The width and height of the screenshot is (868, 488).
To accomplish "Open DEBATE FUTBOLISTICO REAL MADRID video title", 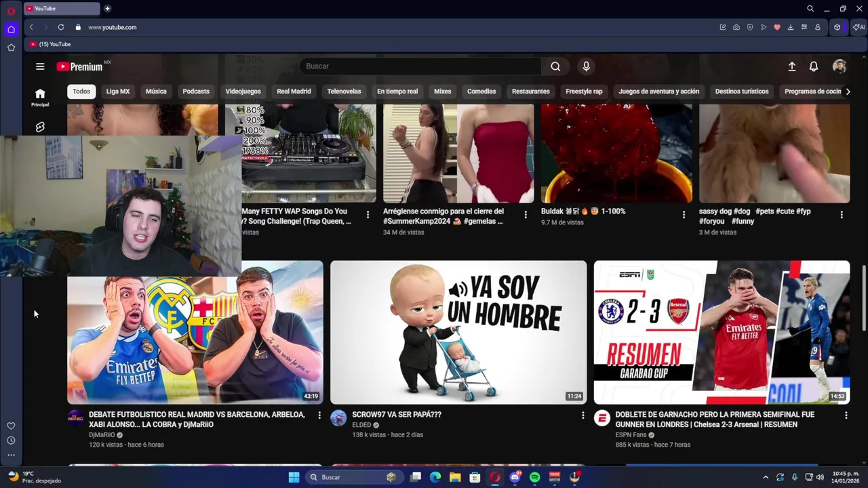I will pyautogui.click(x=197, y=420).
